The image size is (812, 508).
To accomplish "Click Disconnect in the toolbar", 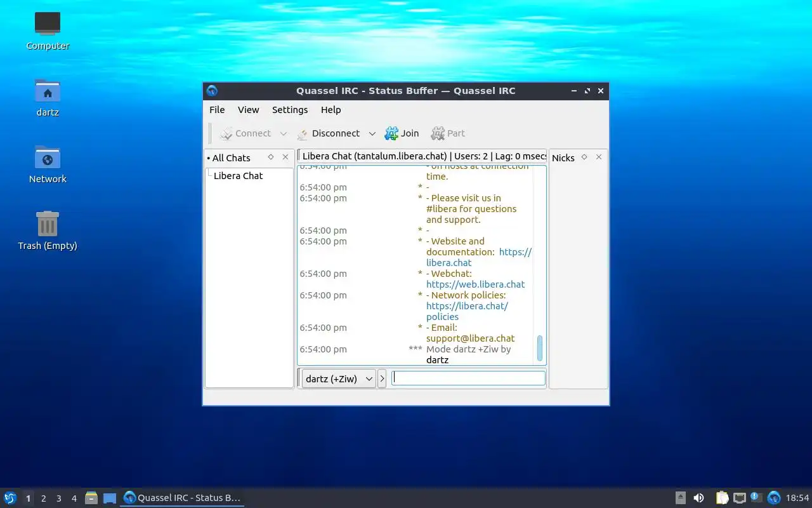I will (328, 133).
